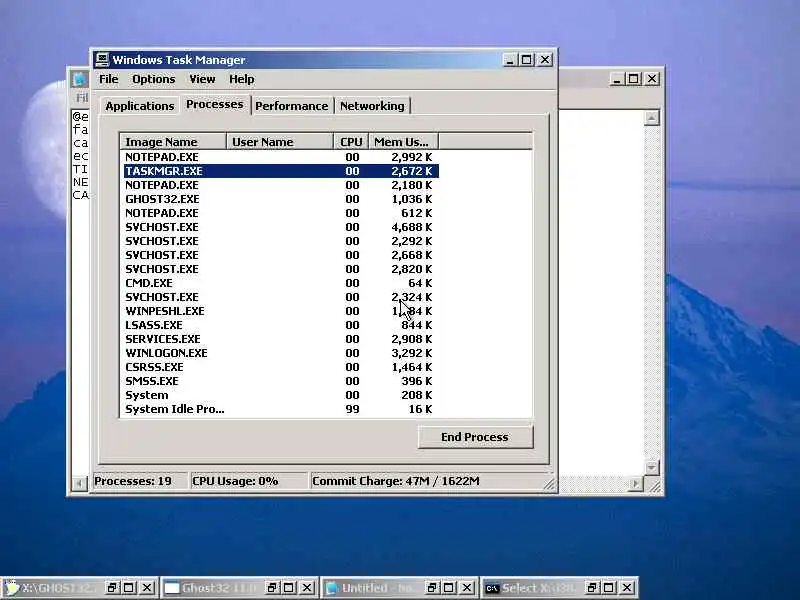Select the Processes tab
Screen dimensions: 800x600
point(215,104)
